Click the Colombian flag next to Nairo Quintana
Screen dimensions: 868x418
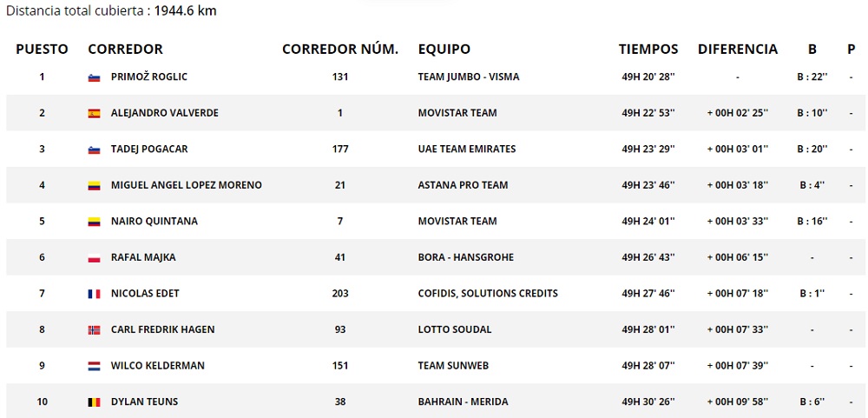[x=95, y=222]
